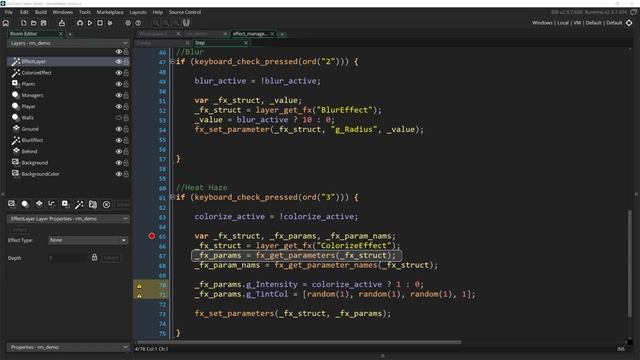Image resolution: width=640 pixels, height=360 pixels.
Task: Toggle BlurEffect layer visibility
Action: pyautogui.click(x=118, y=140)
